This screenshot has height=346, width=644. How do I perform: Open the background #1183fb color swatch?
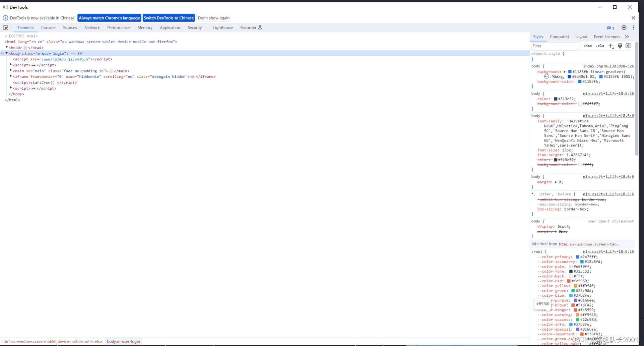(x=570, y=72)
